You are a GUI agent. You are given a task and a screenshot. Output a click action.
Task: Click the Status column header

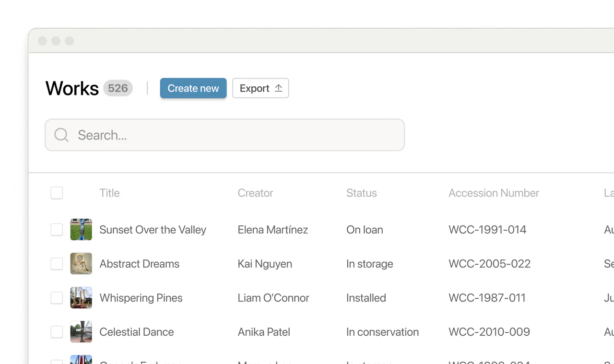pos(362,193)
